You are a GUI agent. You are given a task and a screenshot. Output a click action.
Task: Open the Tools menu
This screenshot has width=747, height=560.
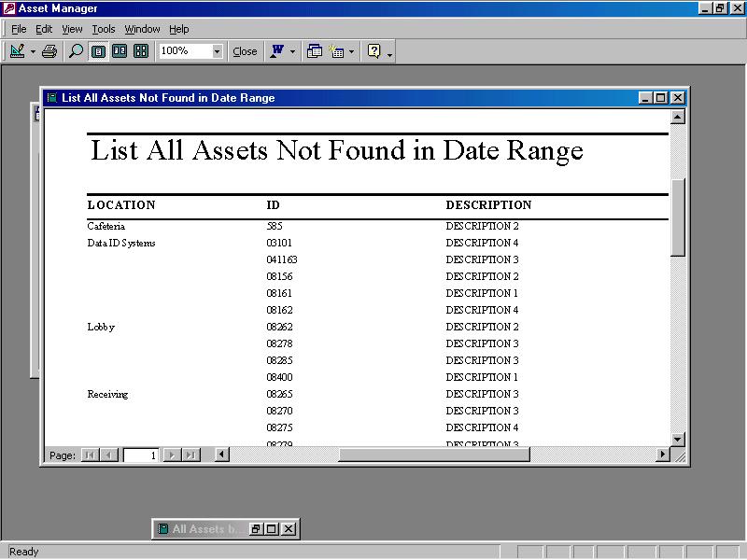point(103,29)
